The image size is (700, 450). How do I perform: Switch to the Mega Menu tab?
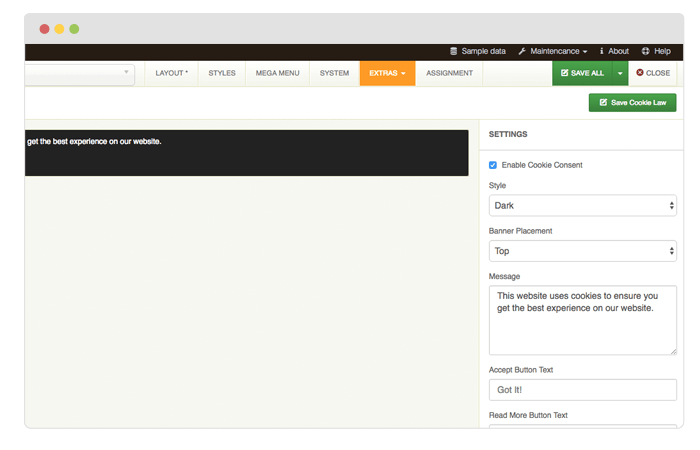[277, 73]
